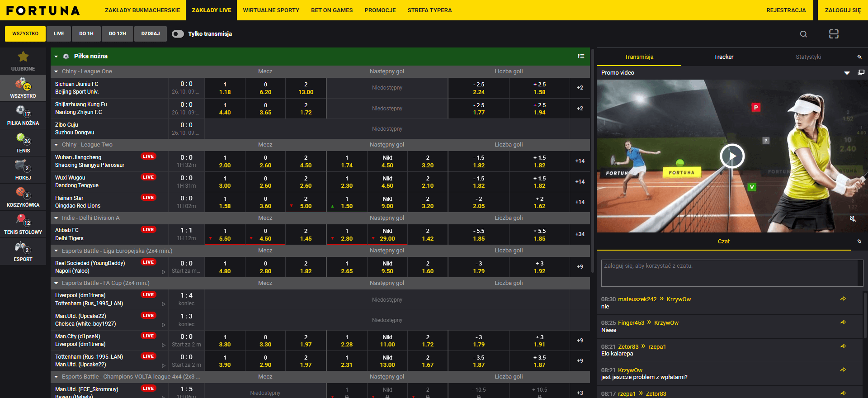Screen dimensions: 868x398
Task: Click the Rejestracja button
Action: pos(786,10)
